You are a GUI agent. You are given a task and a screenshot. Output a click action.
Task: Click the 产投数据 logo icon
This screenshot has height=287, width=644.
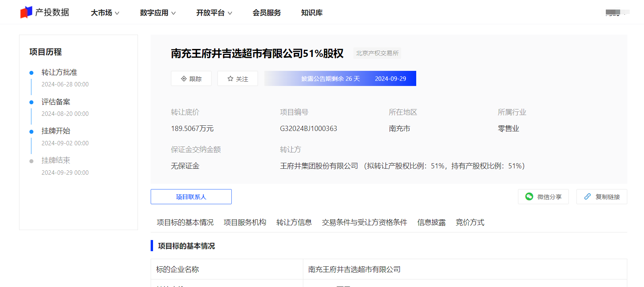pyautogui.click(x=26, y=12)
